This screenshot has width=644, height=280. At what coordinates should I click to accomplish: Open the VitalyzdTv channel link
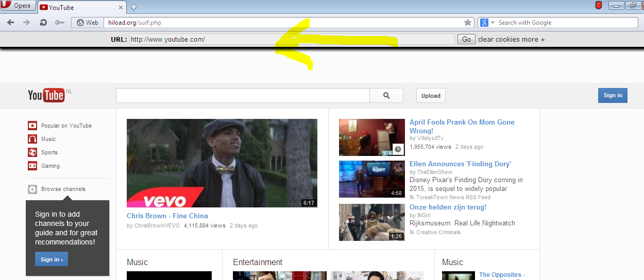pos(430,138)
